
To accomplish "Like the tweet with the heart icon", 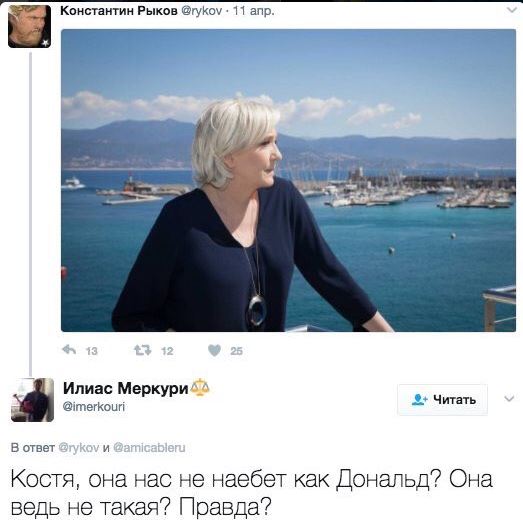I will [x=214, y=350].
